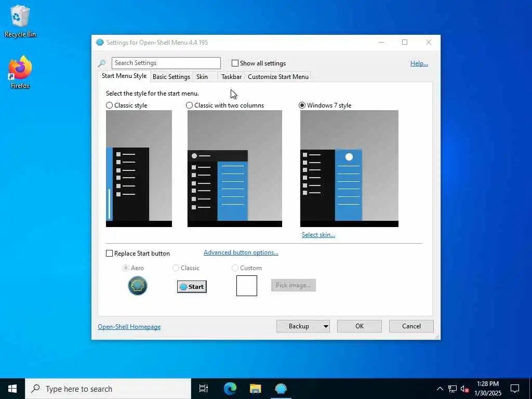Screen dimensions: 532x399
Task: Open the Recycle Bin desktop icon
Action: tap(20, 21)
